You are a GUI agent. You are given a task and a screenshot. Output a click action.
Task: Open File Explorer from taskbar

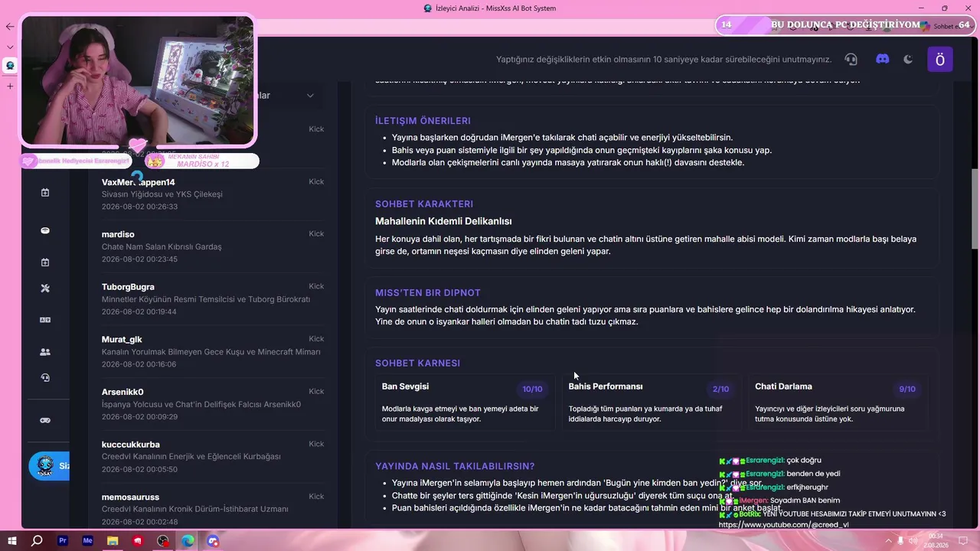(113, 541)
